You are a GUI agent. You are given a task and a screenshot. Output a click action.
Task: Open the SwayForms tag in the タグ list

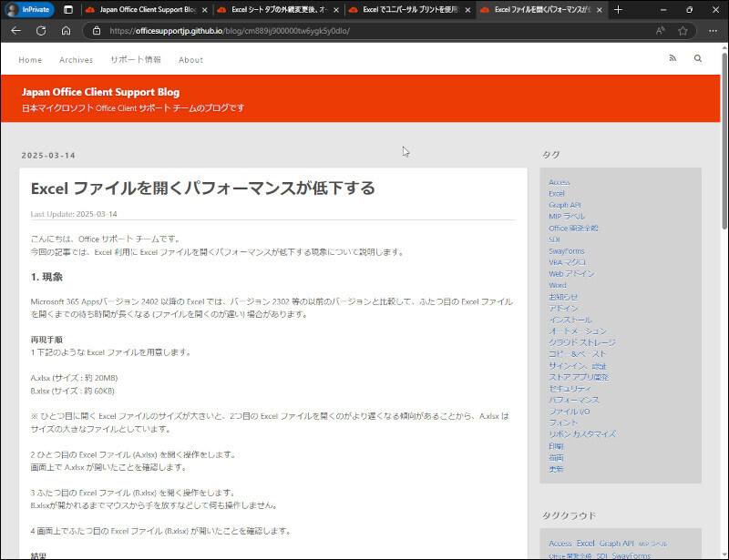click(567, 251)
